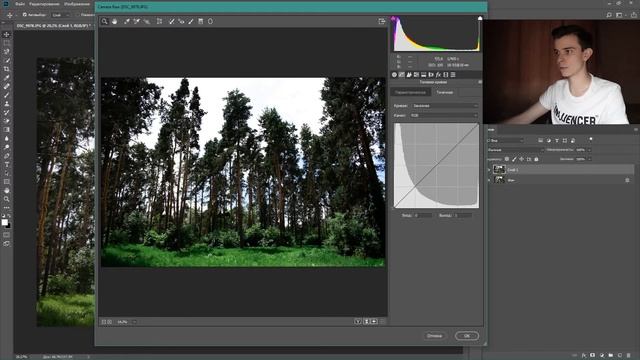Activate the Targeted Adjustment tool
This screenshot has height=360, width=640.
coord(147,21)
